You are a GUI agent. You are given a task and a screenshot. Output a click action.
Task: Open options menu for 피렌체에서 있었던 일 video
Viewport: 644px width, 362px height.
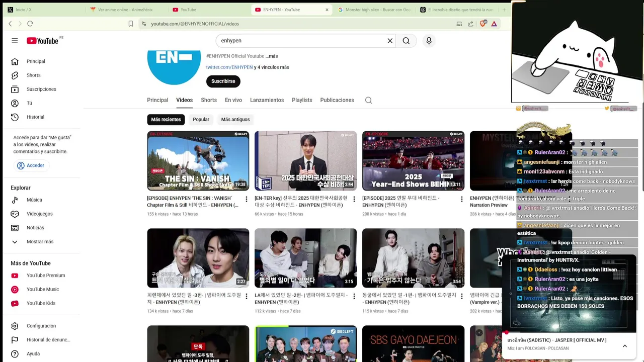click(x=246, y=297)
